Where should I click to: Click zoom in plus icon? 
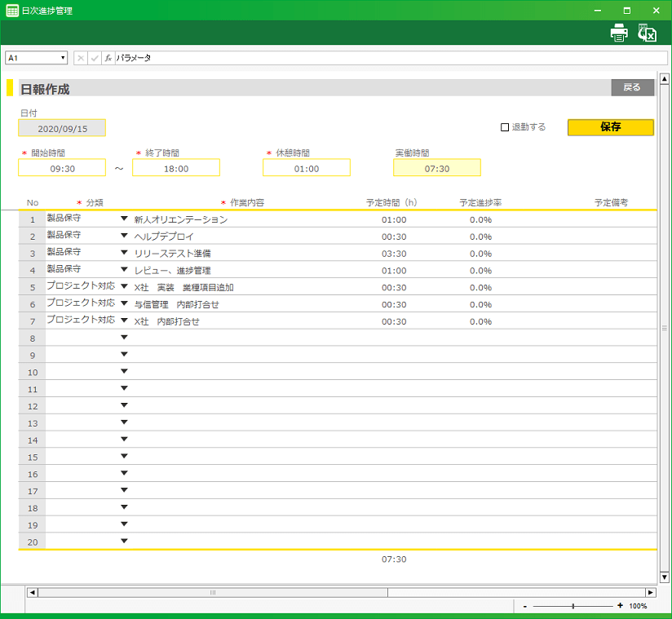[621, 606]
